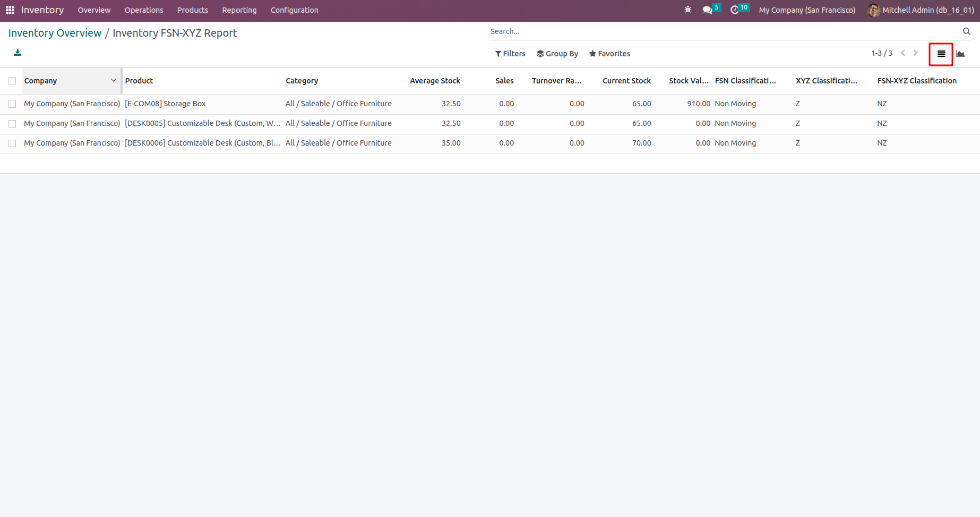Click Company cell in Storage Box row

coord(72,104)
